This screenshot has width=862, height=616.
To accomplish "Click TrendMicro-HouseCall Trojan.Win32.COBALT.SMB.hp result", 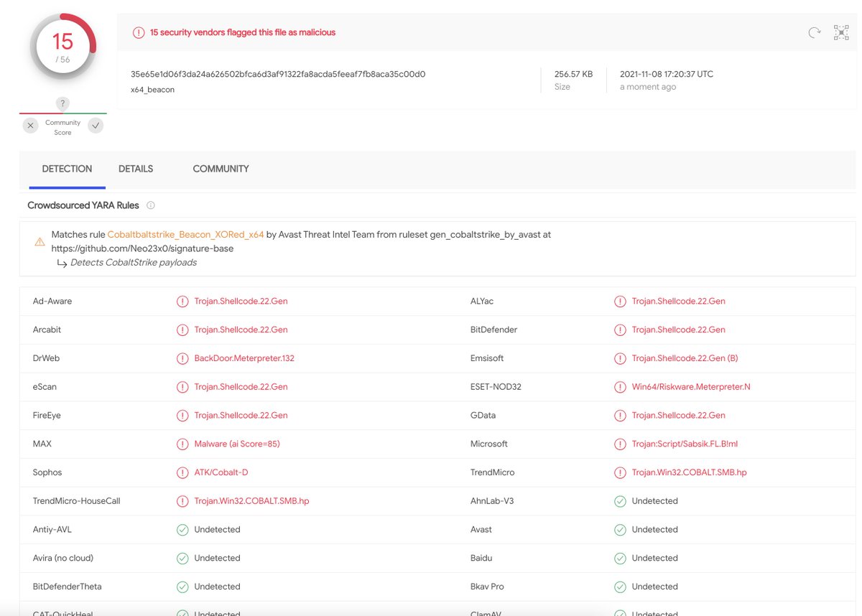I will pyautogui.click(x=251, y=501).
